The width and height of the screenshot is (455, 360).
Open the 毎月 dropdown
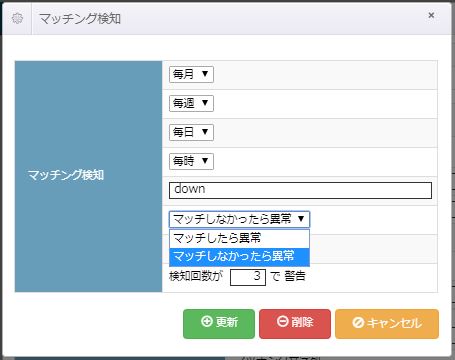point(191,74)
